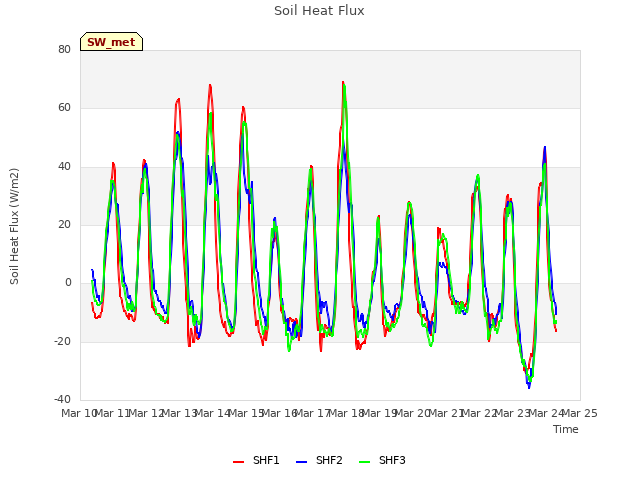
Task: Click the 80 y-axis tick label
Action: 64,49
